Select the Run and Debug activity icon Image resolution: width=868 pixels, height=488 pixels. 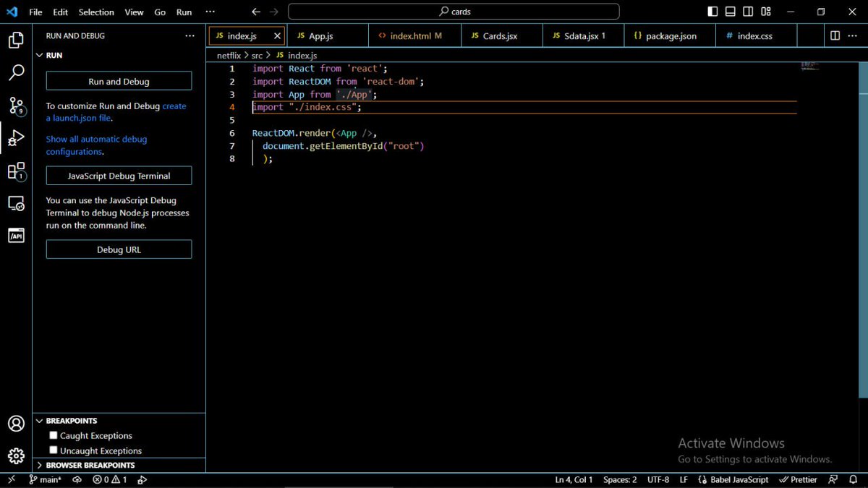16,138
